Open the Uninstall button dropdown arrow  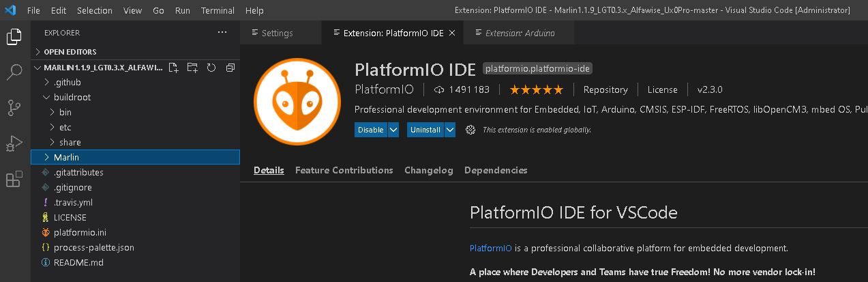coord(449,130)
